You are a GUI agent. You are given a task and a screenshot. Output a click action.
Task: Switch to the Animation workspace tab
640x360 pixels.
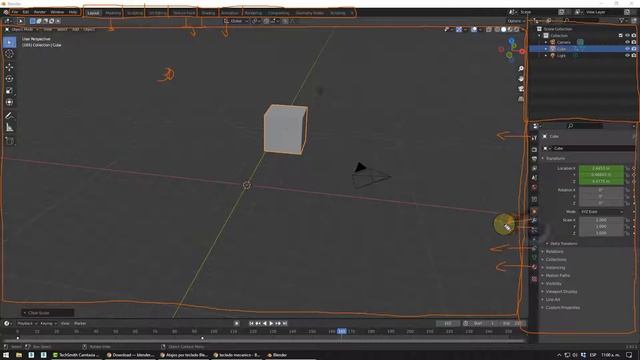tap(230, 13)
